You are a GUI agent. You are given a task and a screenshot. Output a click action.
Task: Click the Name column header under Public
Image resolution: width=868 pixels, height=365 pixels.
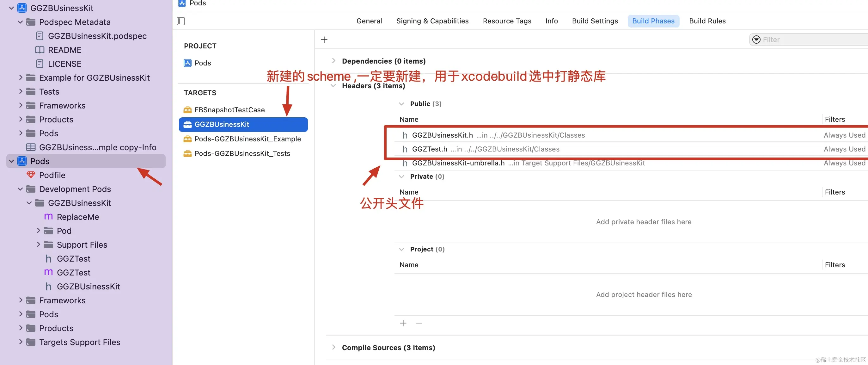pos(409,119)
